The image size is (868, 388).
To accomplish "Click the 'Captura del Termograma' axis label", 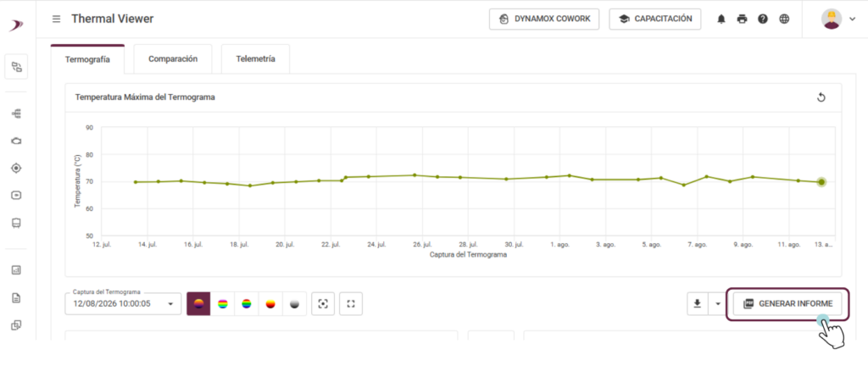I will point(468,256).
